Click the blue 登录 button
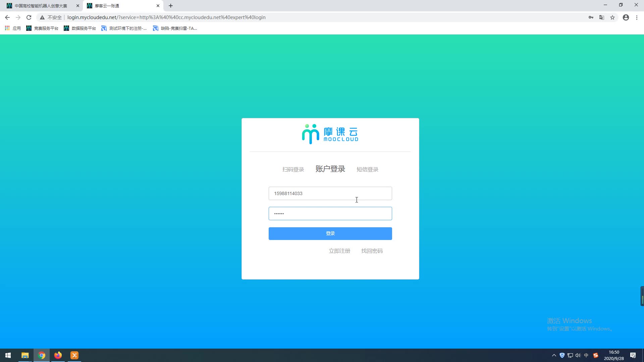The image size is (644, 362). pyautogui.click(x=330, y=234)
